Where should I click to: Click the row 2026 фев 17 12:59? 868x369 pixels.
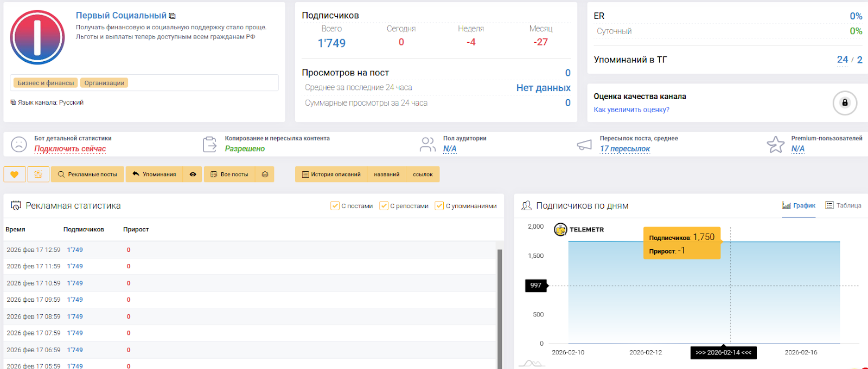tap(250, 250)
